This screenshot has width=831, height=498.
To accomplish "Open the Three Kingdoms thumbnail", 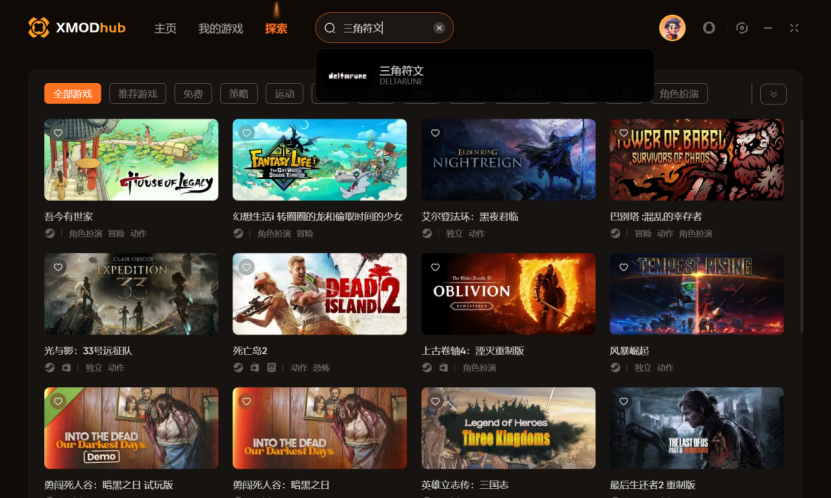I will 508,428.
